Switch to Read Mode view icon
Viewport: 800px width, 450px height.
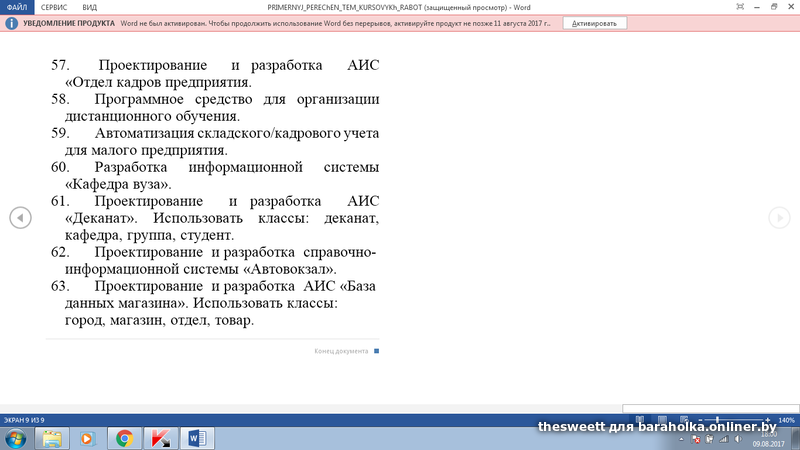pos(640,420)
